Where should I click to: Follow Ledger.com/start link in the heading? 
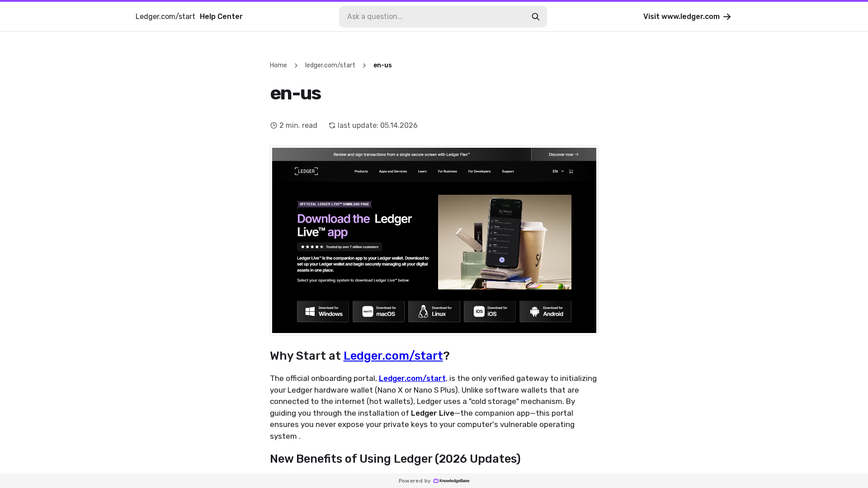point(393,356)
